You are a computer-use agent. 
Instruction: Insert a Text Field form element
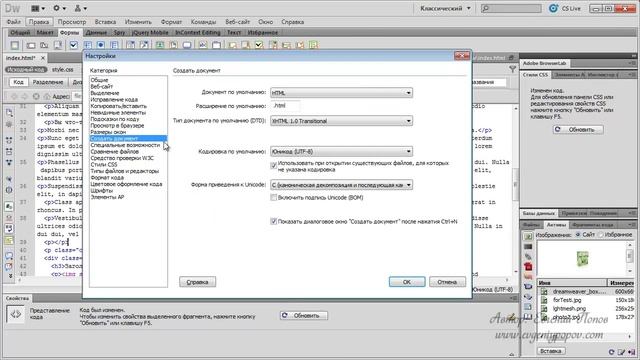31,45
